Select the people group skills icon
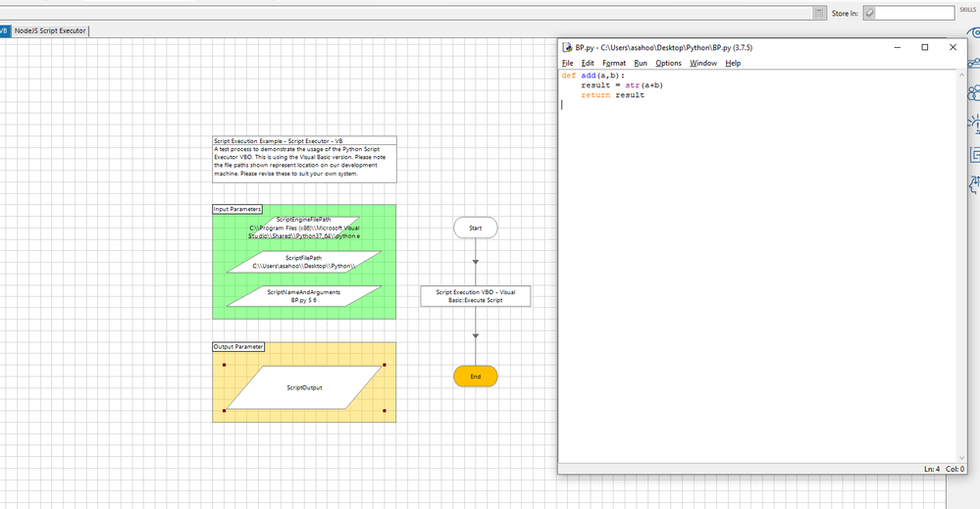This screenshot has height=509, width=980. (974, 93)
